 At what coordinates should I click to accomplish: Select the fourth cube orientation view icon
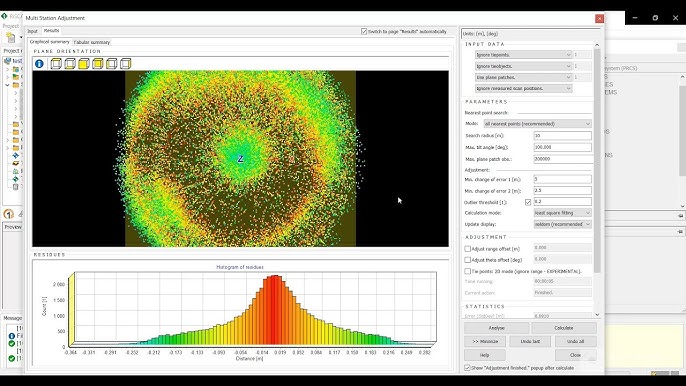(98, 64)
